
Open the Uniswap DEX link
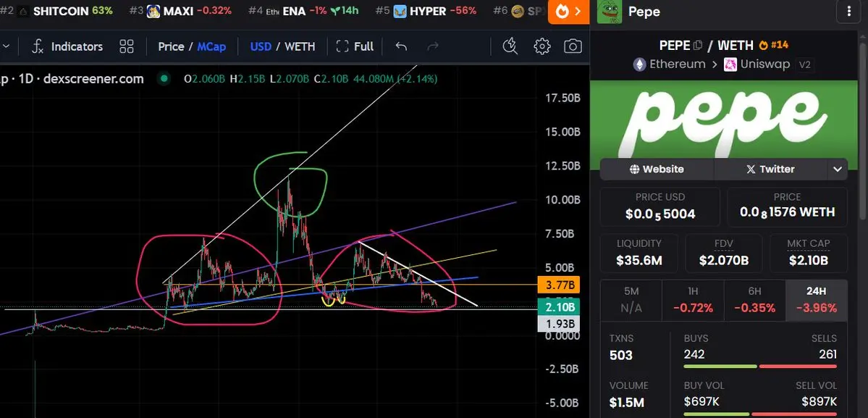pyautogui.click(x=757, y=64)
